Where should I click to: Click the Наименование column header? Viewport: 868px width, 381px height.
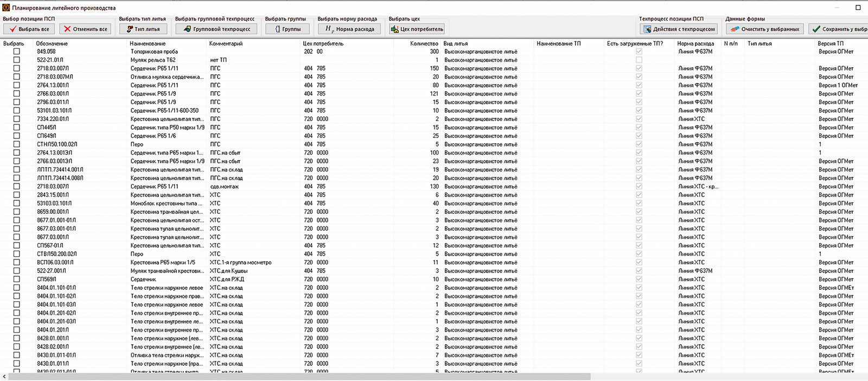click(148, 43)
